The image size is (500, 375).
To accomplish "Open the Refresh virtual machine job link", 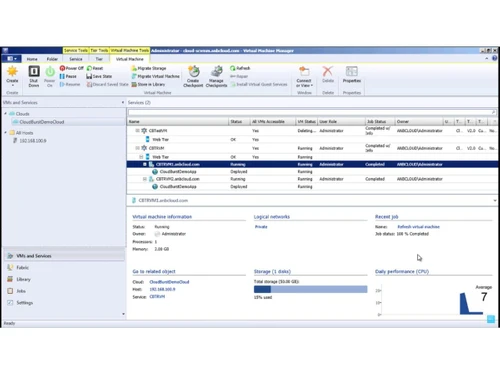I will click(x=418, y=227).
